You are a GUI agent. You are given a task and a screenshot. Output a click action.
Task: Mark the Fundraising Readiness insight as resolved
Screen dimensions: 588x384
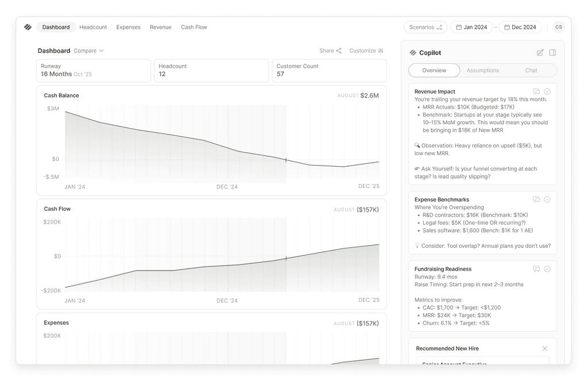click(547, 268)
